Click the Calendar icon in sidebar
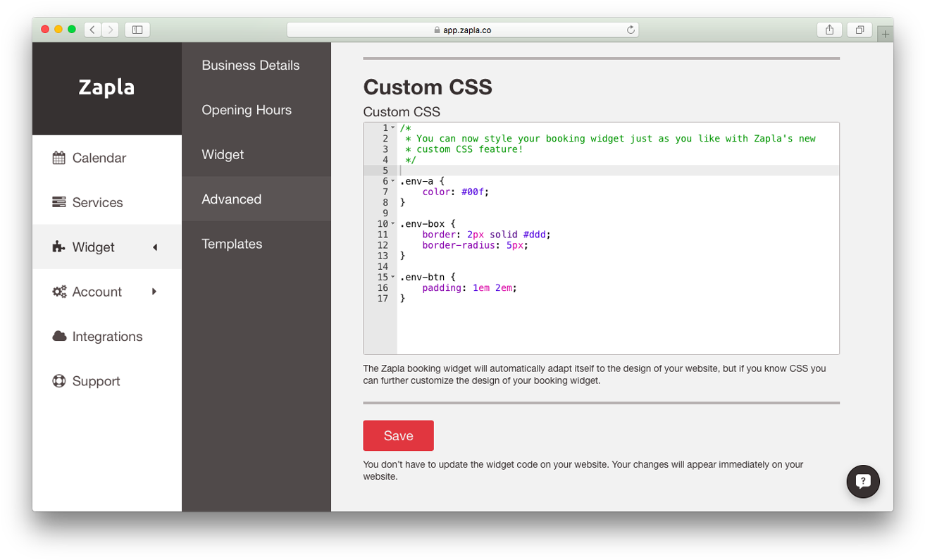 59,158
